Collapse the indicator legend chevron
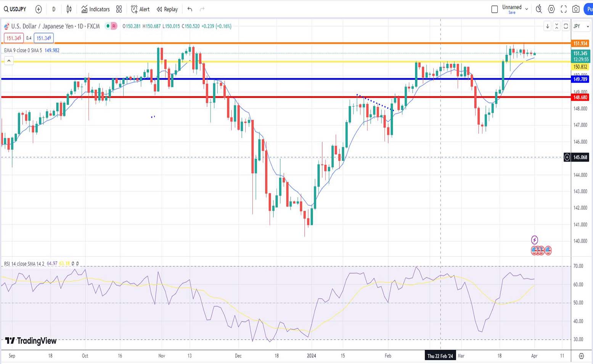Screen dimensions: 593x364 coord(9,61)
